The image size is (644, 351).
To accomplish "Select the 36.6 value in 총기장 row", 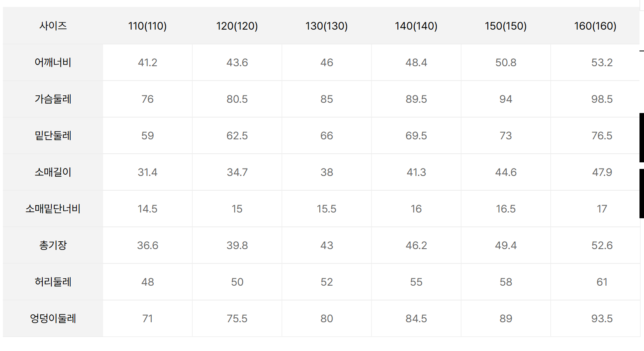I will click(x=148, y=245).
